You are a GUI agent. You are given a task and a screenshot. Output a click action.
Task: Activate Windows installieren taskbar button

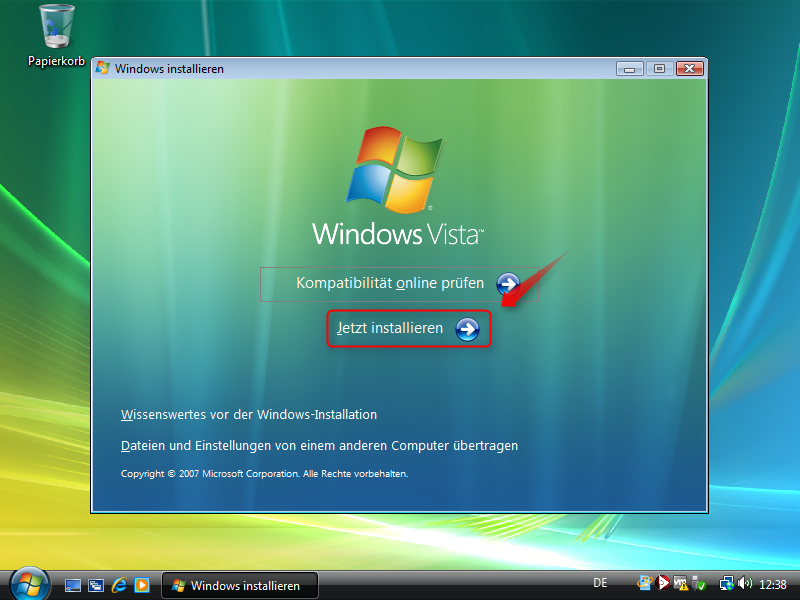coord(240,585)
